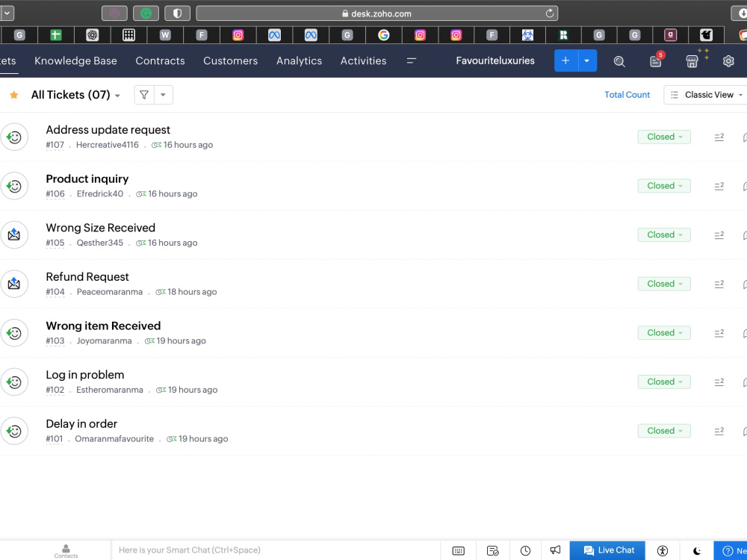
Task: Open the Activities tab
Action: pyautogui.click(x=363, y=60)
